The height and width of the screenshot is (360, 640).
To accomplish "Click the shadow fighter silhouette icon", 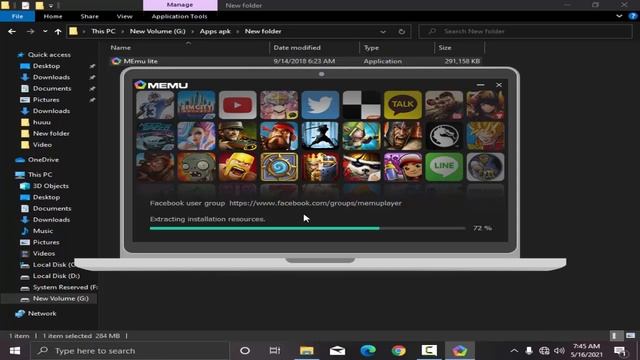I will click(x=320, y=136).
